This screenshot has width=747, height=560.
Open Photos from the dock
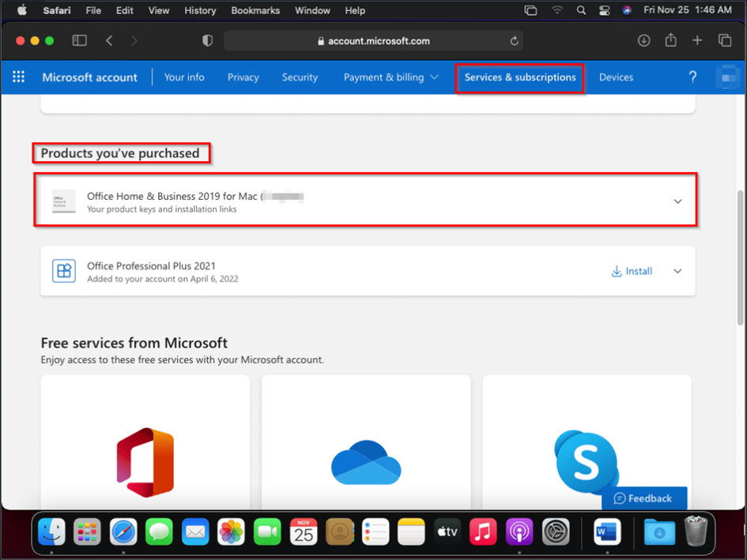(231, 532)
